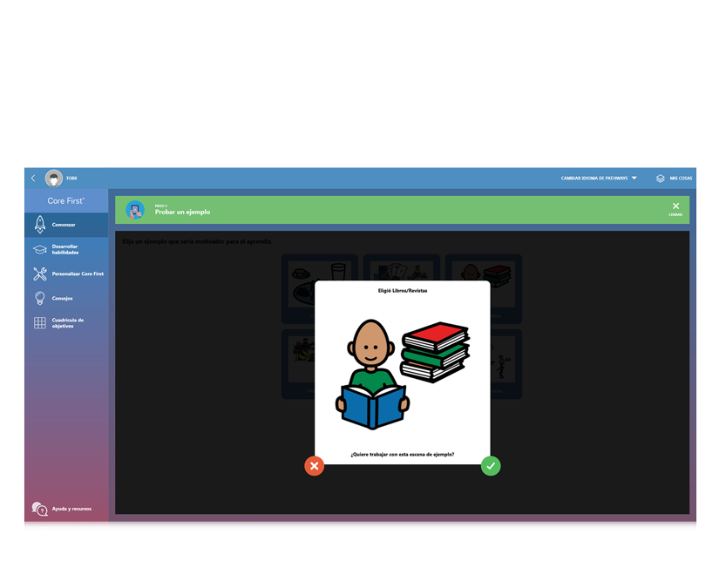Image resolution: width=719 pixels, height=588 pixels.
Task: Reject the scene with the red X
Action: pos(315,466)
